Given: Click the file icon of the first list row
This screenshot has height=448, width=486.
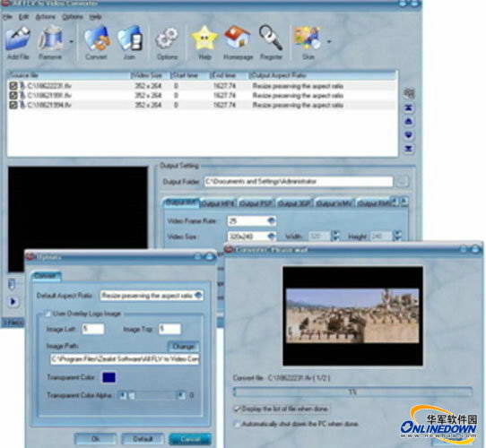Looking at the screenshot, I should [22, 86].
